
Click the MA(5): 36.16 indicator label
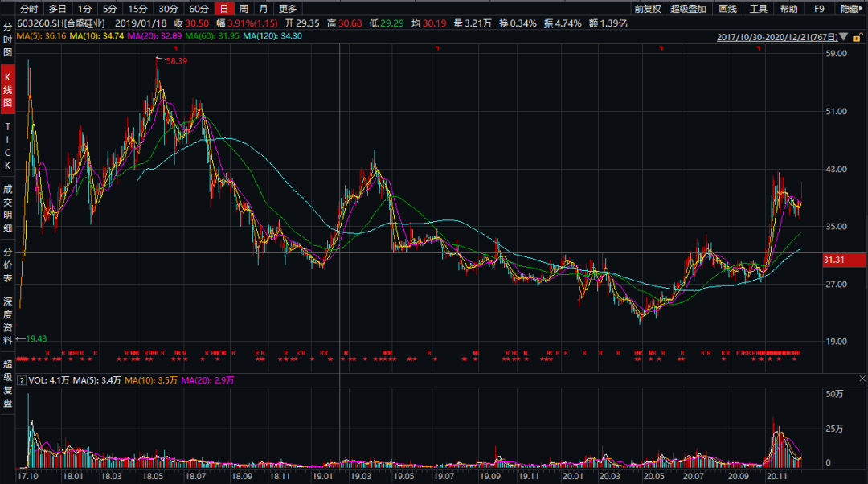[41, 36]
